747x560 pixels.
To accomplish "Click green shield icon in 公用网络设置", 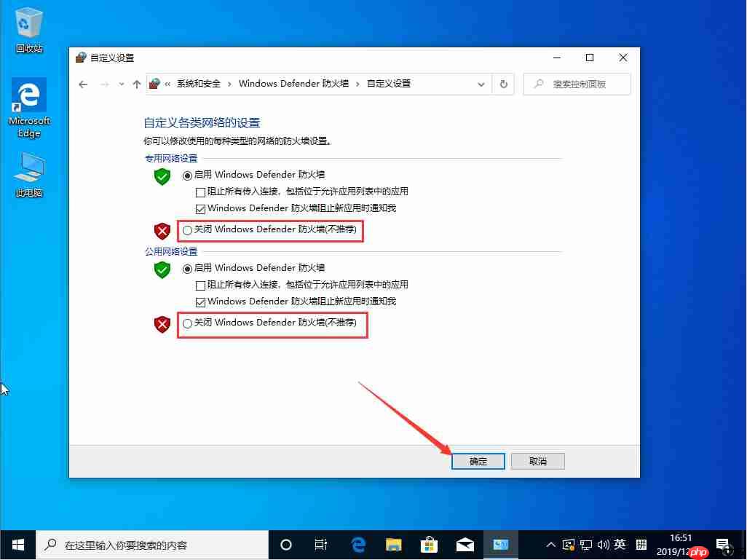I will (162, 269).
